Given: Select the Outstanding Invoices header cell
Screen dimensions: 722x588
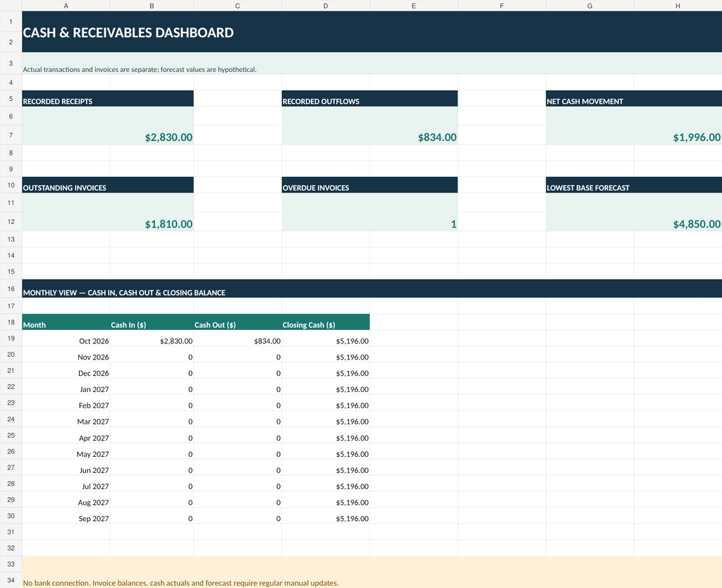Looking at the screenshot, I should point(108,185).
